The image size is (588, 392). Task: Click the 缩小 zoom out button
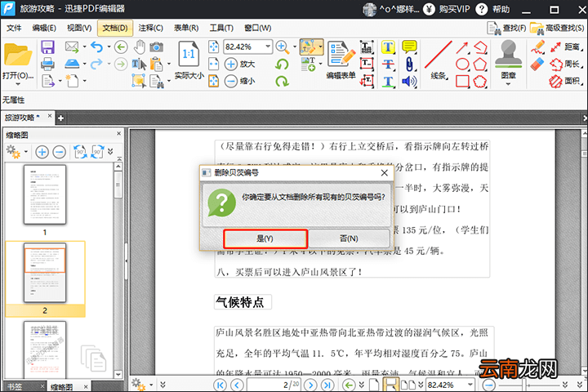[x=240, y=81]
